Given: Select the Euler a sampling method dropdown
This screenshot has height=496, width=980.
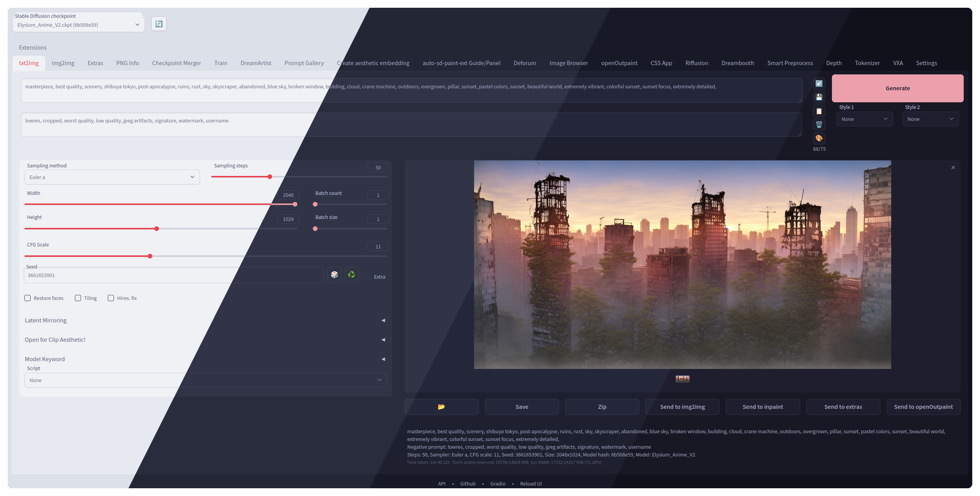Looking at the screenshot, I should pyautogui.click(x=111, y=177).
